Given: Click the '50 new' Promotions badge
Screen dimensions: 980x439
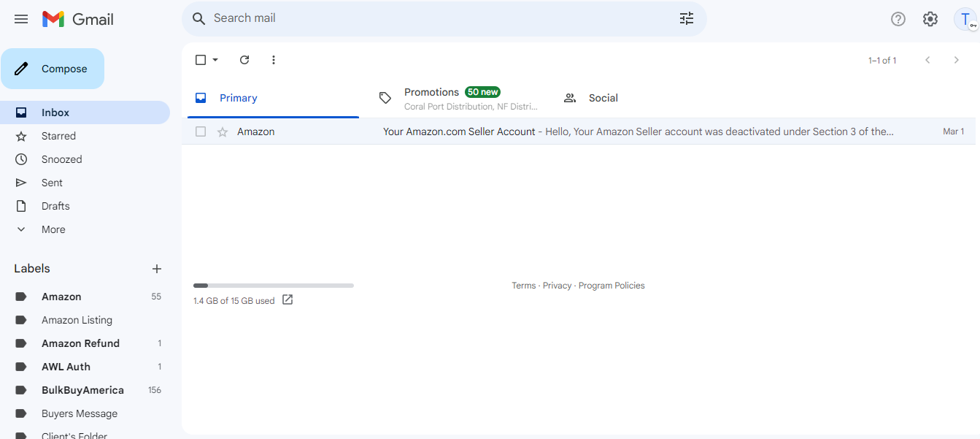Looking at the screenshot, I should tap(483, 92).
